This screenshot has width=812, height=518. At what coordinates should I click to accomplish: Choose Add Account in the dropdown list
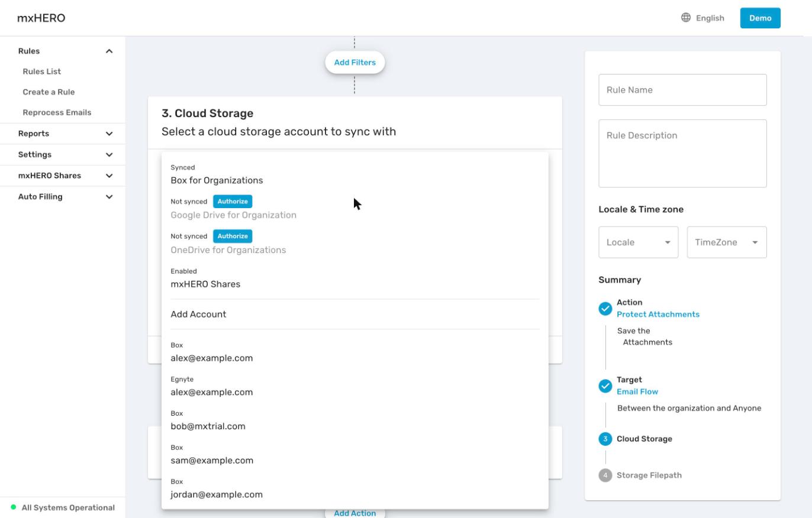click(x=355, y=314)
